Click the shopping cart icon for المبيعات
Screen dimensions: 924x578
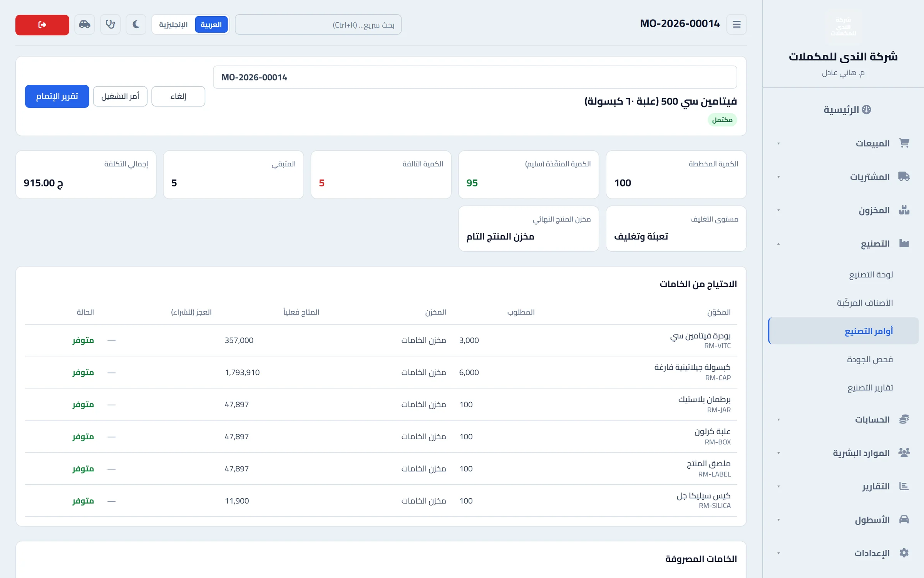coord(904,143)
